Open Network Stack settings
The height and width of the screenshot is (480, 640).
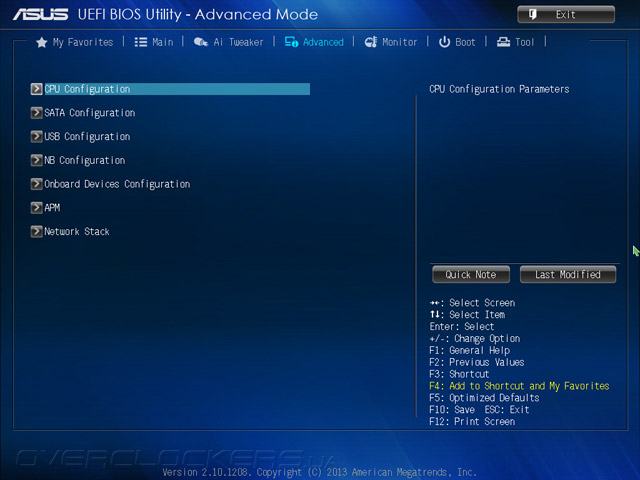(x=77, y=232)
